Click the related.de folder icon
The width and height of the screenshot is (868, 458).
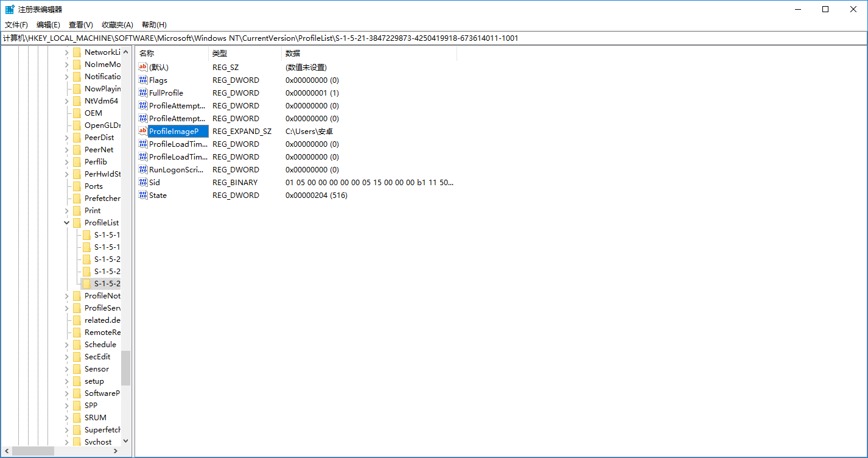click(77, 320)
